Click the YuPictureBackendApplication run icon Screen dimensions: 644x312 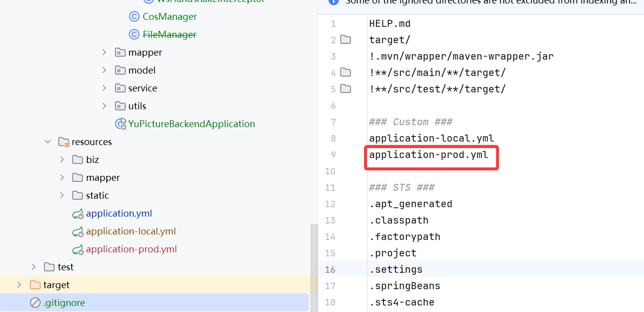tap(120, 124)
